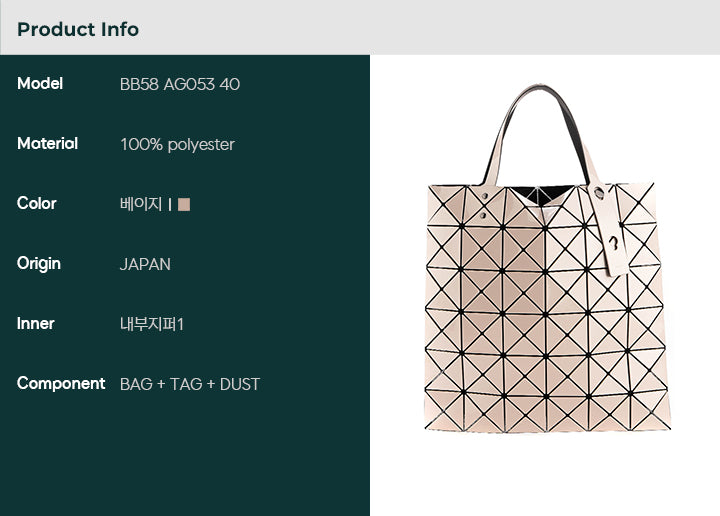
Task: Click the Korean color name 베이지
Action: 141,204
